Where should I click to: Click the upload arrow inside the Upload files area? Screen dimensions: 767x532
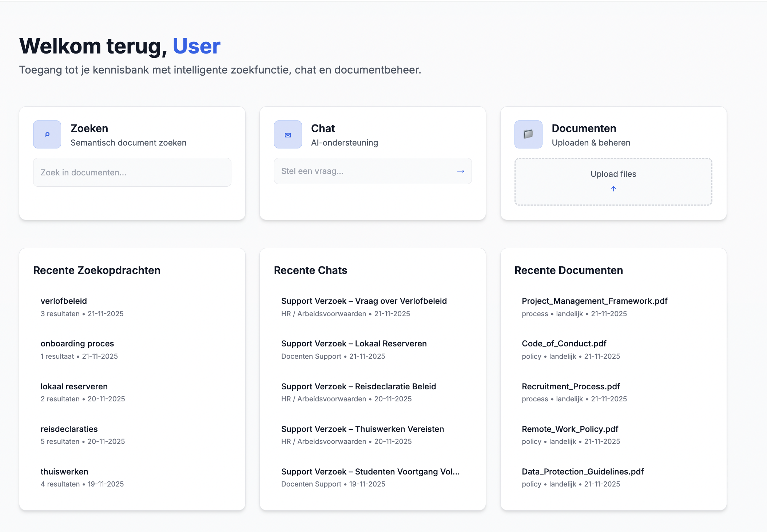coord(613,189)
